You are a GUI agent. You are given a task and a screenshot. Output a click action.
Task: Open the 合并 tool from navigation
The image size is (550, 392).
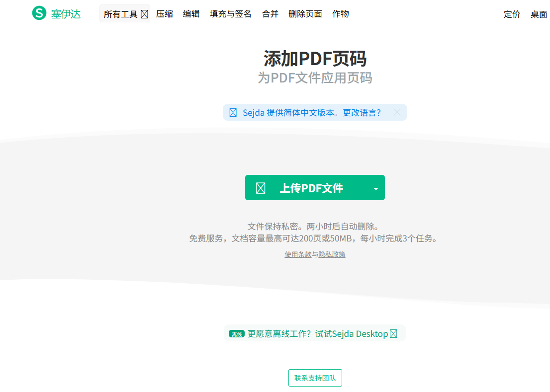point(270,14)
